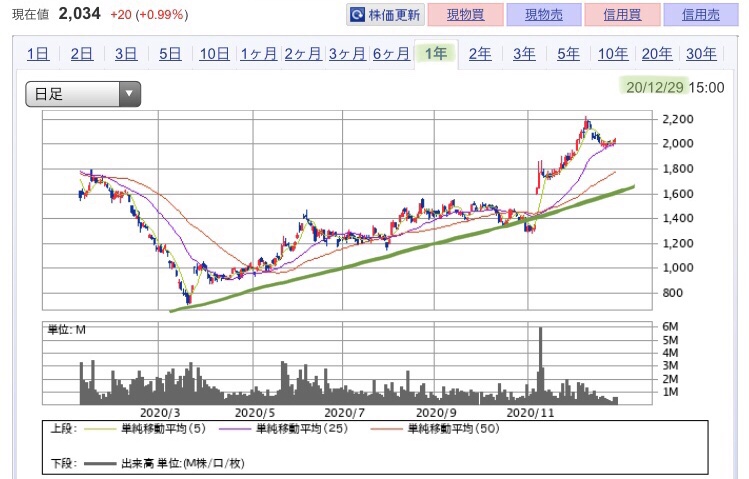Screen dimensions: 749x479
Task: Switch chart range to 30年
Action: (x=701, y=54)
